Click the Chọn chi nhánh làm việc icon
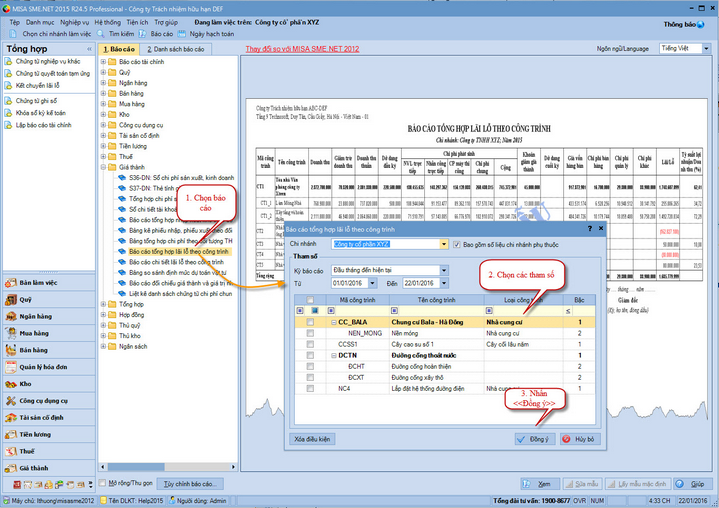719x508 pixels. click(x=13, y=34)
